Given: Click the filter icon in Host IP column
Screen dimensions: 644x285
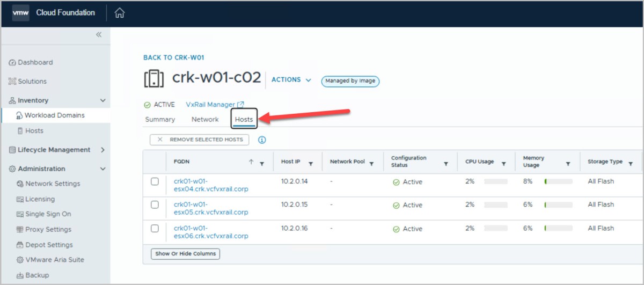Looking at the screenshot, I should [x=310, y=164].
